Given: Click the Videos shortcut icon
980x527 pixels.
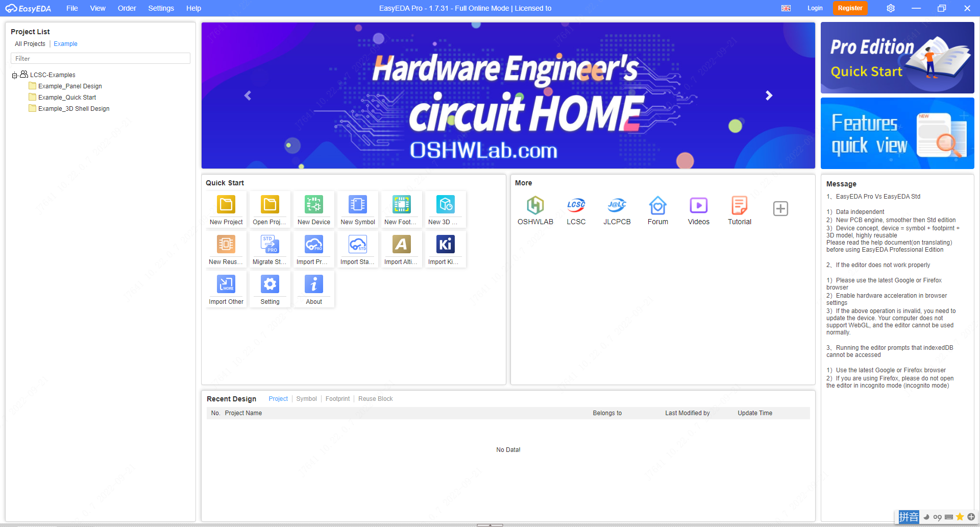Looking at the screenshot, I should click(699, 205).
